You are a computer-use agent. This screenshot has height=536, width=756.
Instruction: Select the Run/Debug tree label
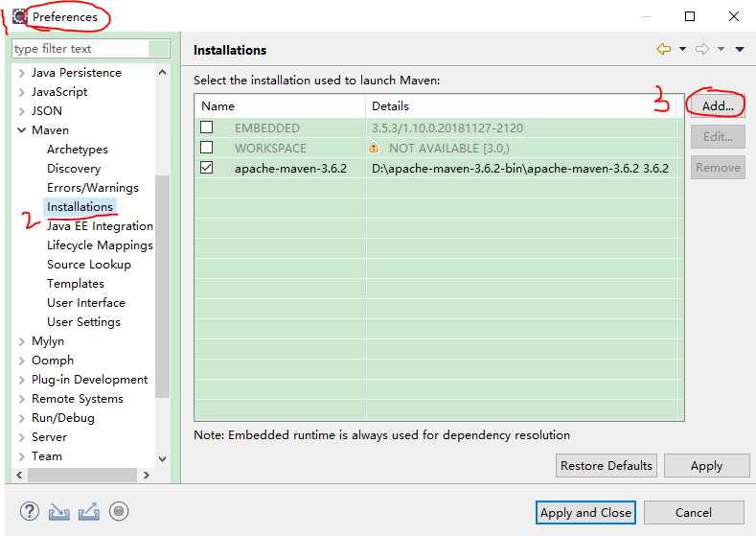(x=63, y=418)
